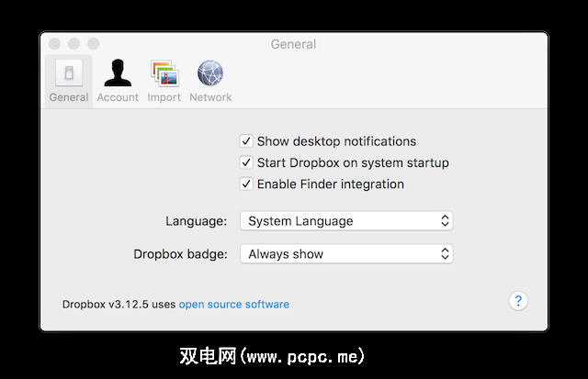The width and height of the screenshot is (588, 379).
Task: Click the General light switch icon
Action: pyautogui.click(x=69, y=73)
